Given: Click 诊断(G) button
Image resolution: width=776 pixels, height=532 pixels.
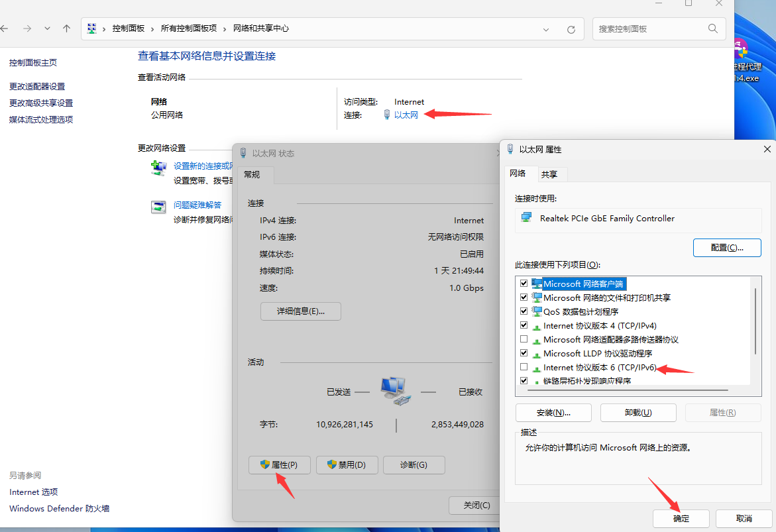Looking at the screenshot, I should pyautogui.click(x=414, y=464).
